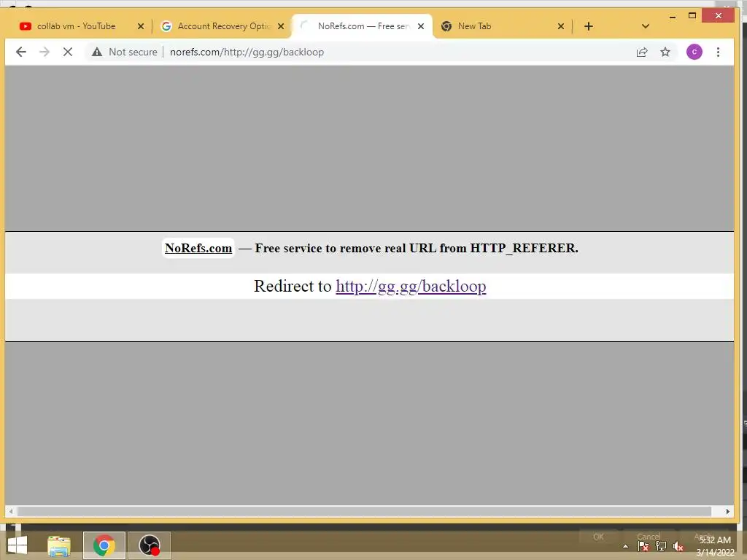Image resolution: width=747 pixels, height=560 pixels.
Task: Stop loading the page
Action: pyautogui.click(x=68, y=52)
